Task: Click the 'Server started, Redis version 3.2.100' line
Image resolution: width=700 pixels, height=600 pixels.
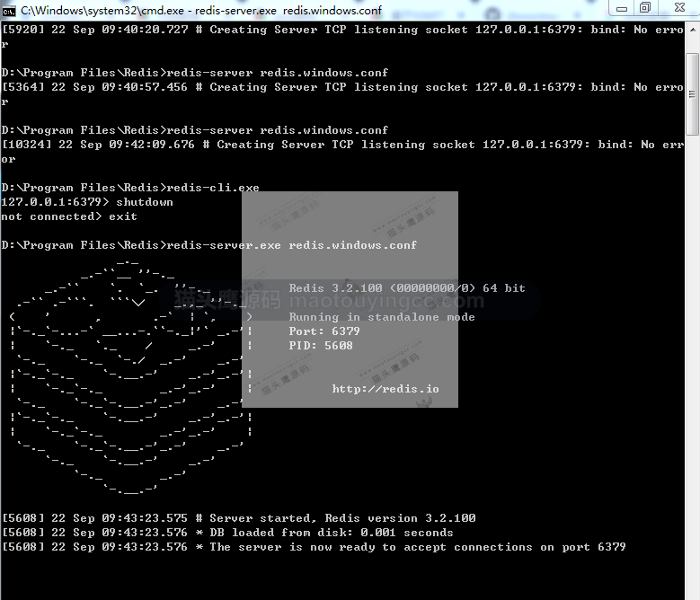Action: click(x=239, y=518)
